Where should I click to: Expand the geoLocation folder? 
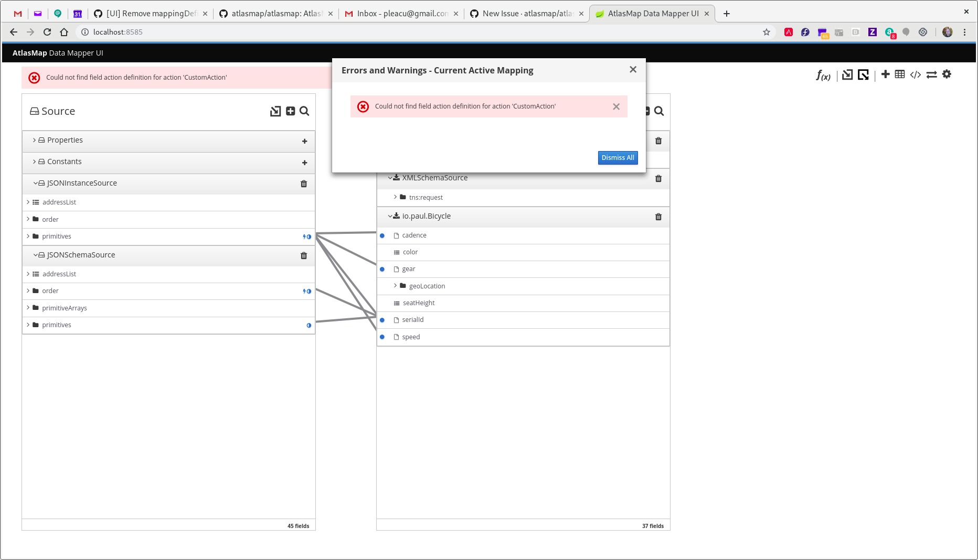click(395, 286)
